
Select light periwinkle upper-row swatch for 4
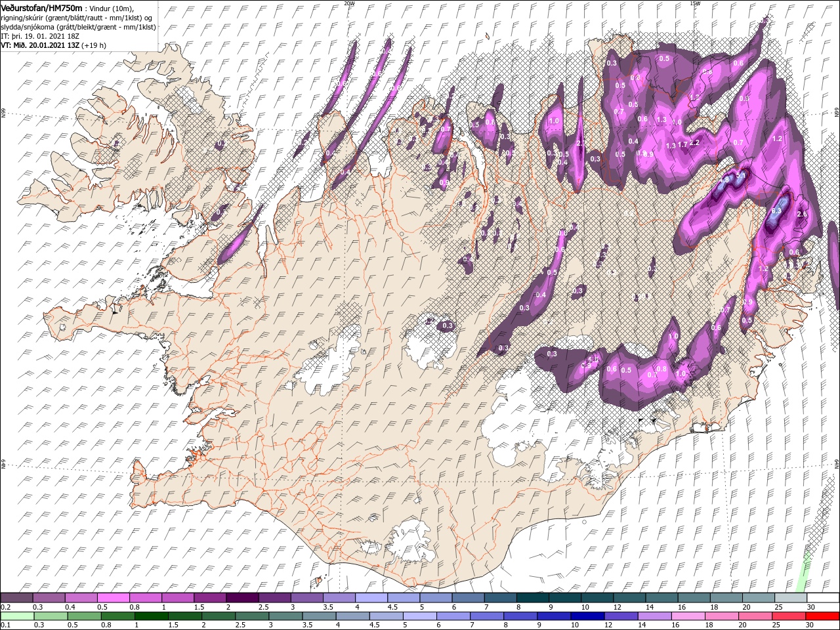pyautogui.click(x=371, y=597)
